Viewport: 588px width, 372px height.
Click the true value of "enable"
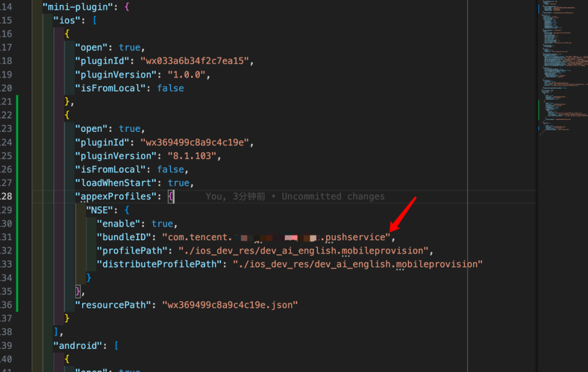(162, 224)
